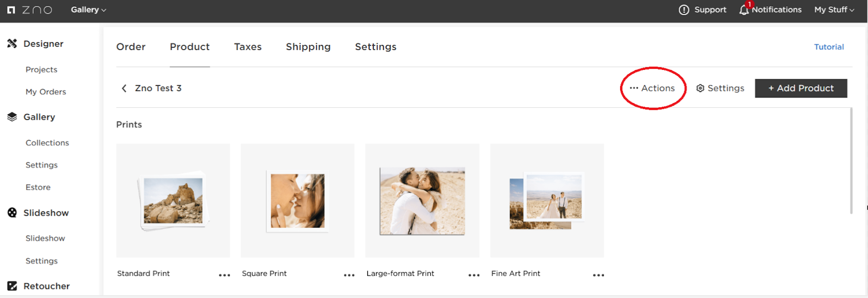Open the Tutorial link
The image size is (868, 298).
click(828, 47)
